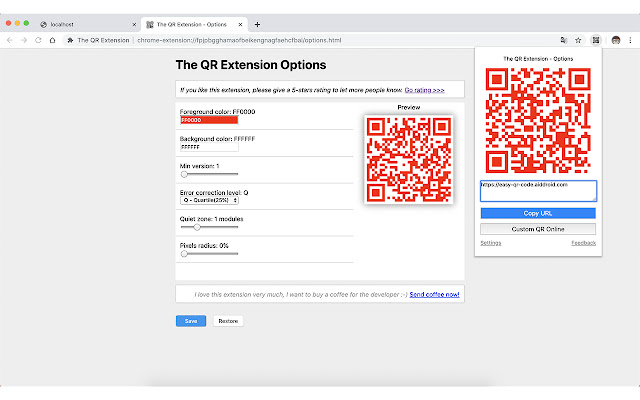This screenshot has width=640, height=400.
Task: Open the Error correction level dropdown
Action: 209,200
